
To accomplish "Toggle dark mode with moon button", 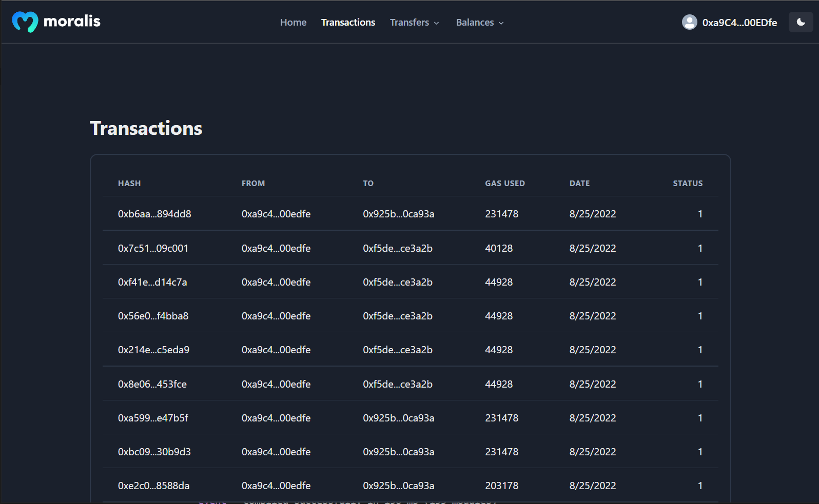I will [801, 22].
